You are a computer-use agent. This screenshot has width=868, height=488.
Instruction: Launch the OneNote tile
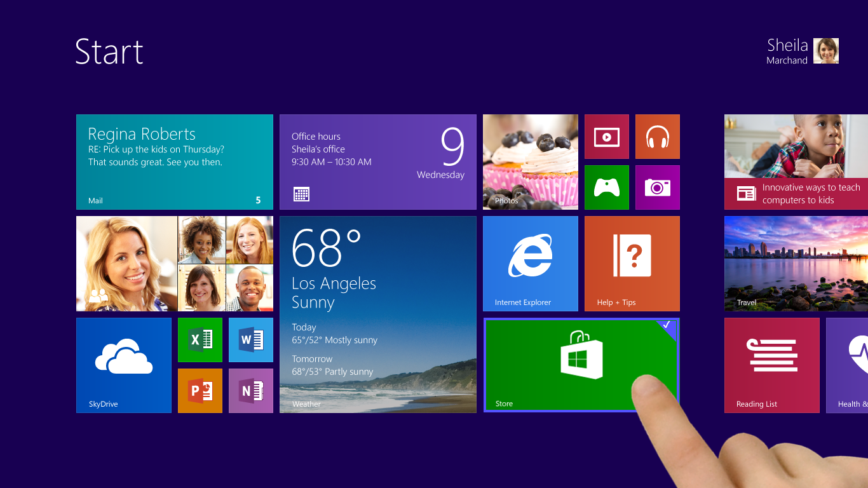(251, 391)
